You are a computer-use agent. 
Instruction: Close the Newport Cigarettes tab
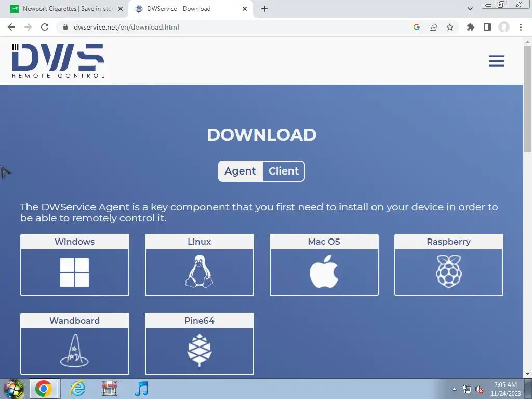[121, 9]
